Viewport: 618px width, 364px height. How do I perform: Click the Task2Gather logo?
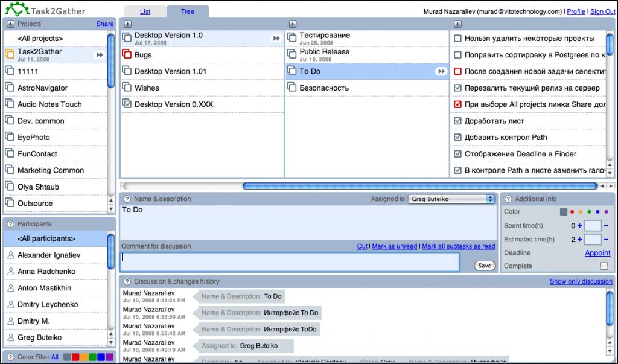(45, 10)
